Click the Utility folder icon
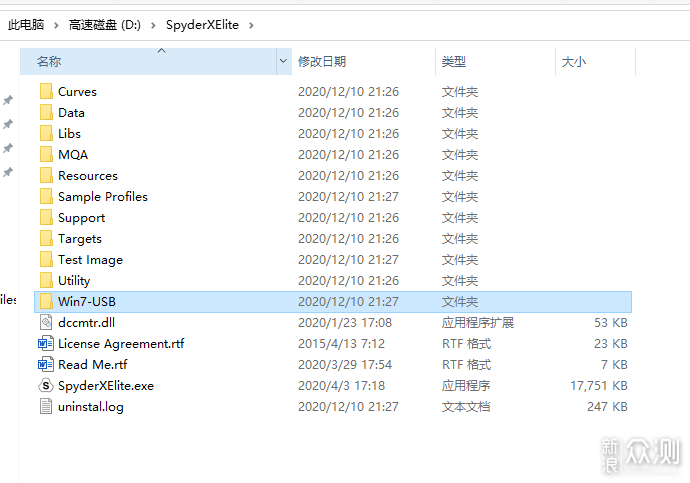The width and height of the screenshot is (690, 483). pyautogui.click(x=46, y=281)
